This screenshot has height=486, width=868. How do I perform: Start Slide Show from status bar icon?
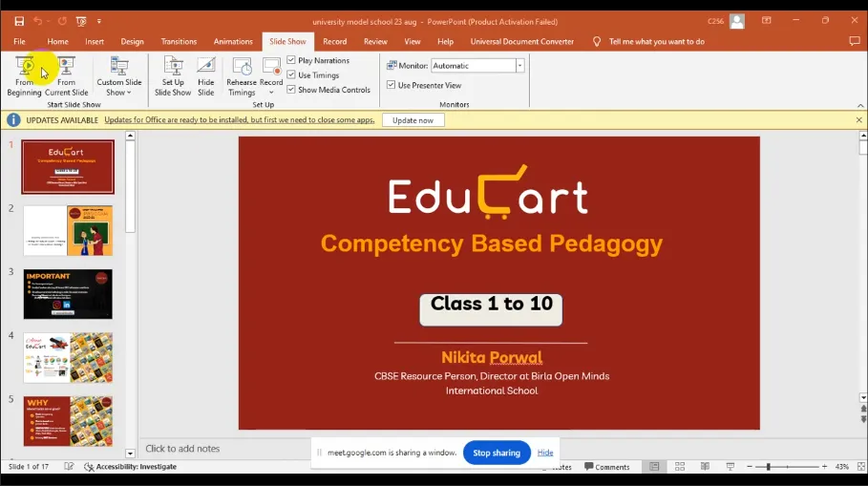pyautogui.click(x=730, y=467)
